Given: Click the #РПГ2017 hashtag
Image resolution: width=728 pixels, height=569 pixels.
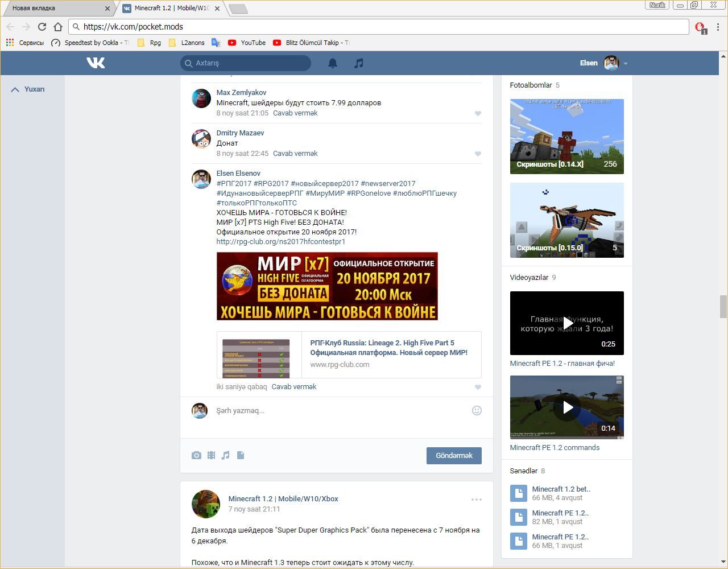Looking at the screenshot, I should pos(234,184).
